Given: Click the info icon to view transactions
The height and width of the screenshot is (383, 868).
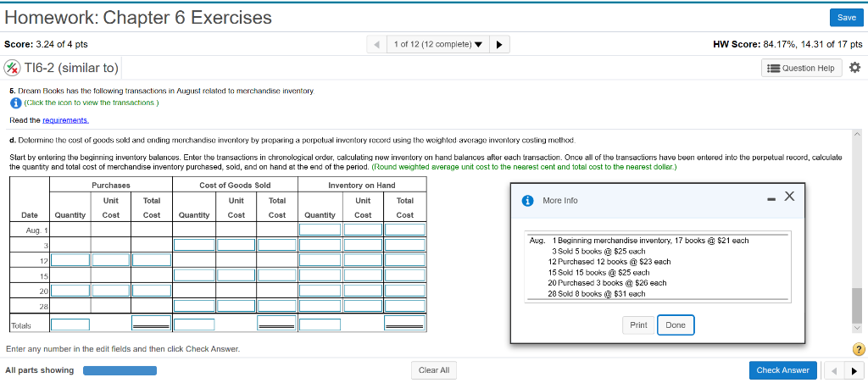Looking at the screenshot, I should pyautogui.click(x=15, y=103).
